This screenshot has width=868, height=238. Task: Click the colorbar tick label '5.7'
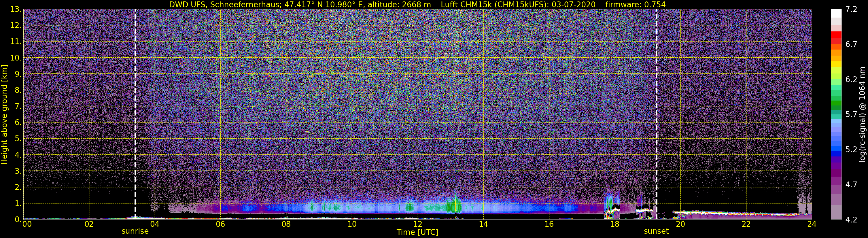click(x=851, y=115)
